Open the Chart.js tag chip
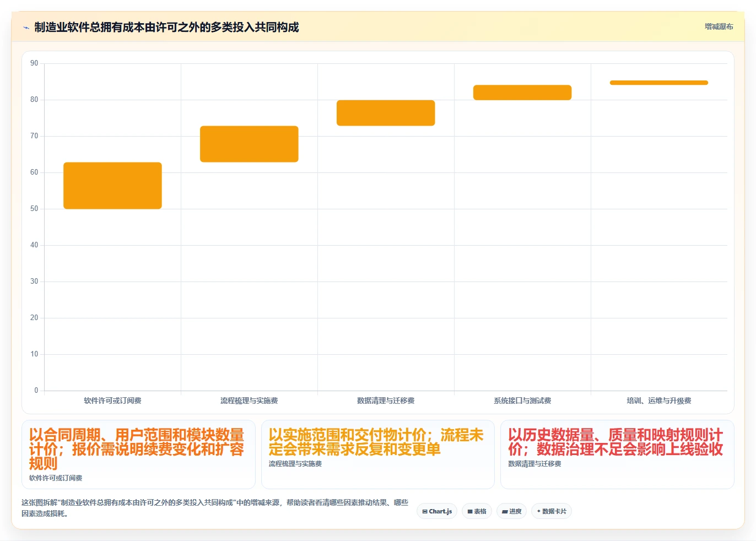This screenshot has height=541, width=756. 437,511
